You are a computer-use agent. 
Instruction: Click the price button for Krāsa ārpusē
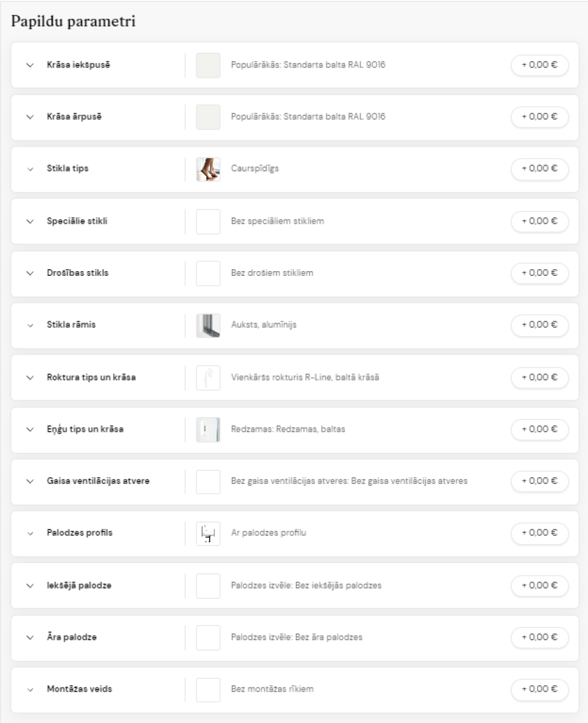(x=540, y=116)
